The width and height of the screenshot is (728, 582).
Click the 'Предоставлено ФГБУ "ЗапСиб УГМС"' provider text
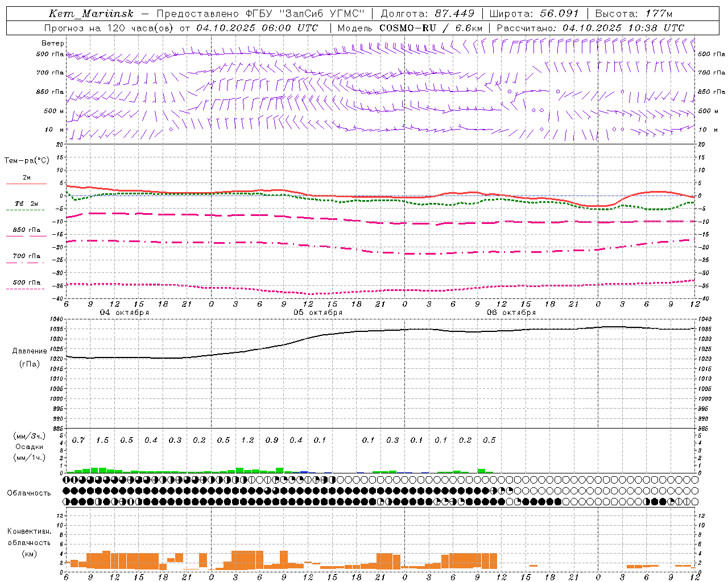[260, 14]
